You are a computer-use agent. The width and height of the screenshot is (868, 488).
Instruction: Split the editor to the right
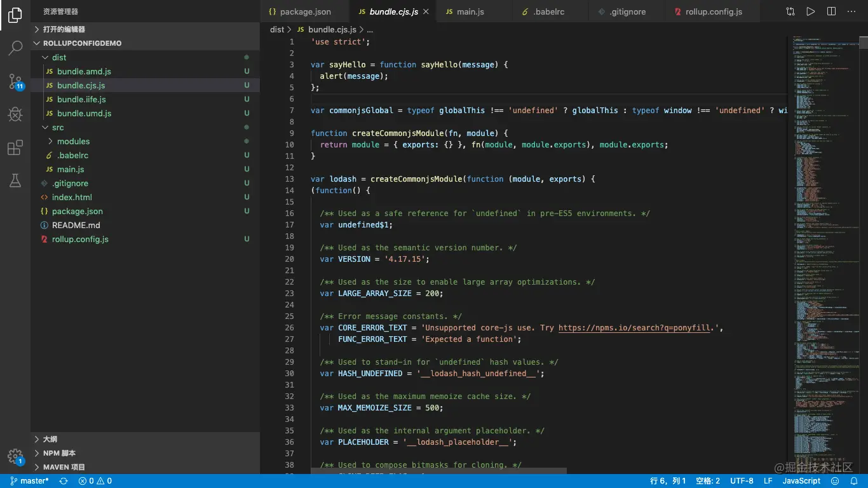tap(831, 11)
